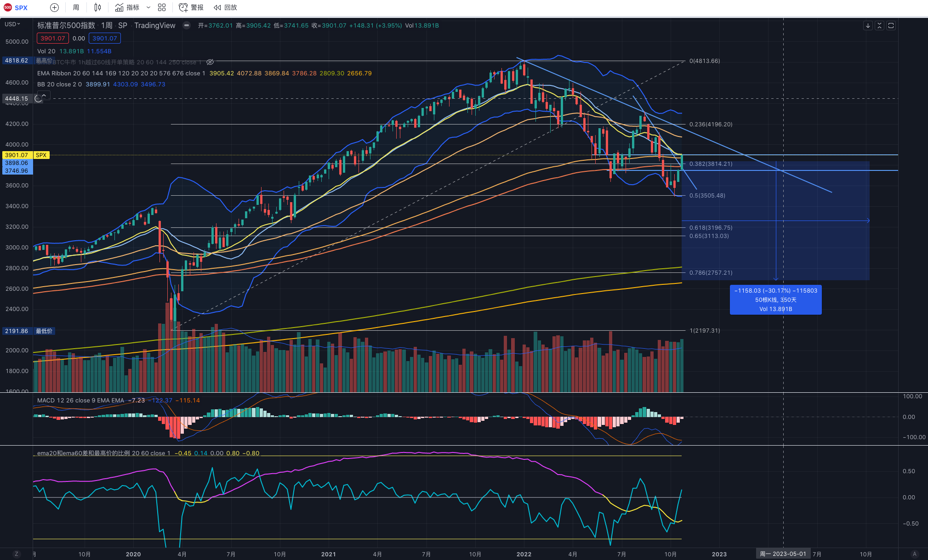Click the add symbol plus icon
928x560 pixels.
coord(54,7)
